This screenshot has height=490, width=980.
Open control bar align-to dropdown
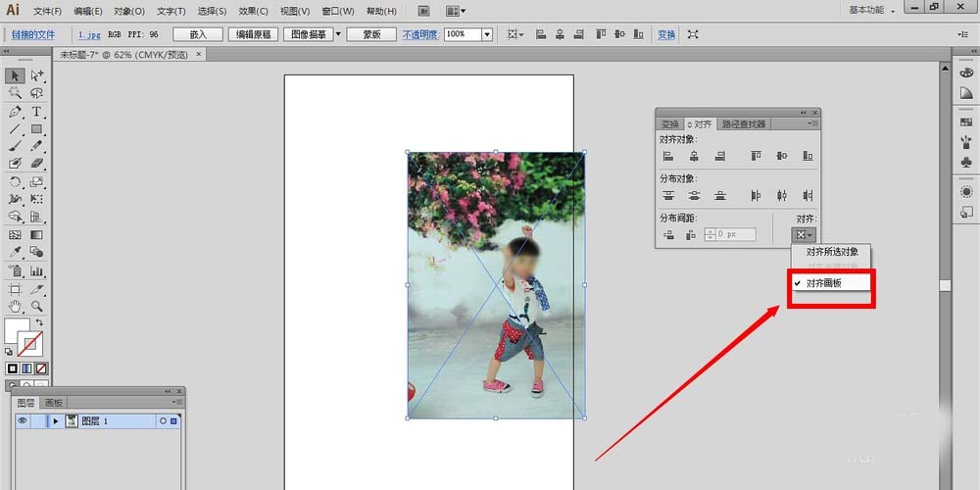click(x=515, y=34)
